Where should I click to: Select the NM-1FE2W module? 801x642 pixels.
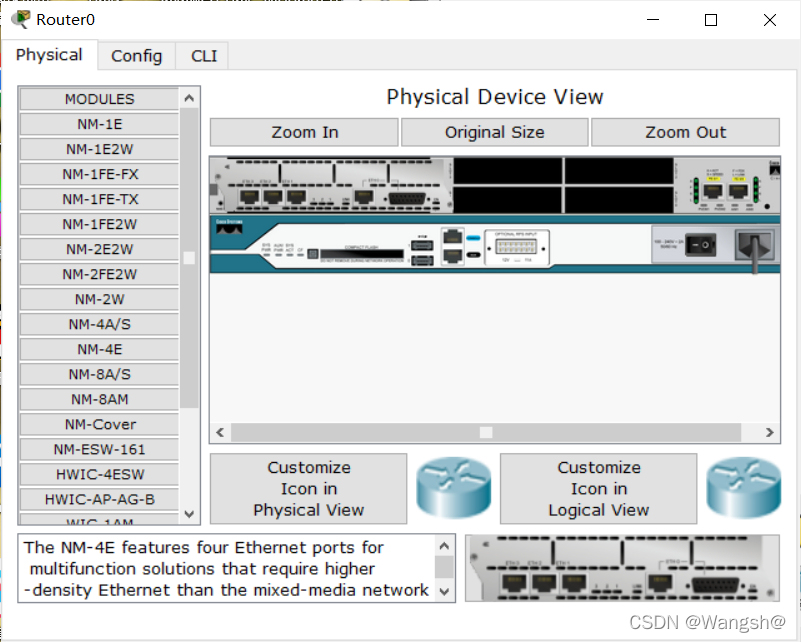point(100,224)
